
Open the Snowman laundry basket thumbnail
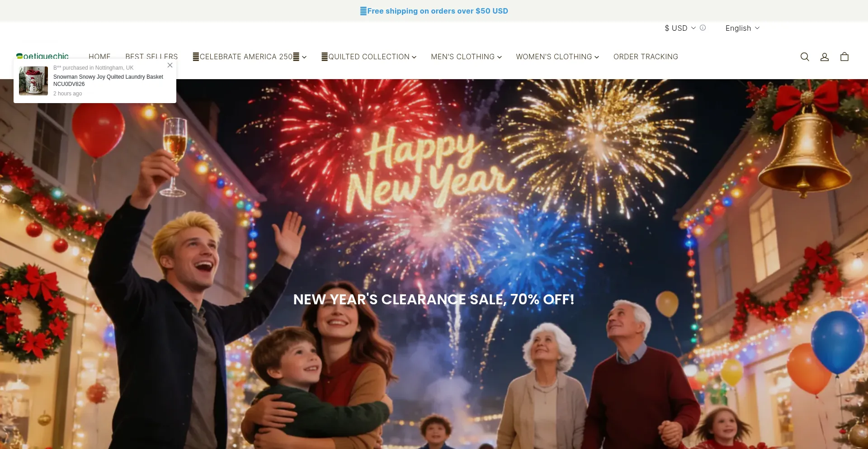pos(33,81)
